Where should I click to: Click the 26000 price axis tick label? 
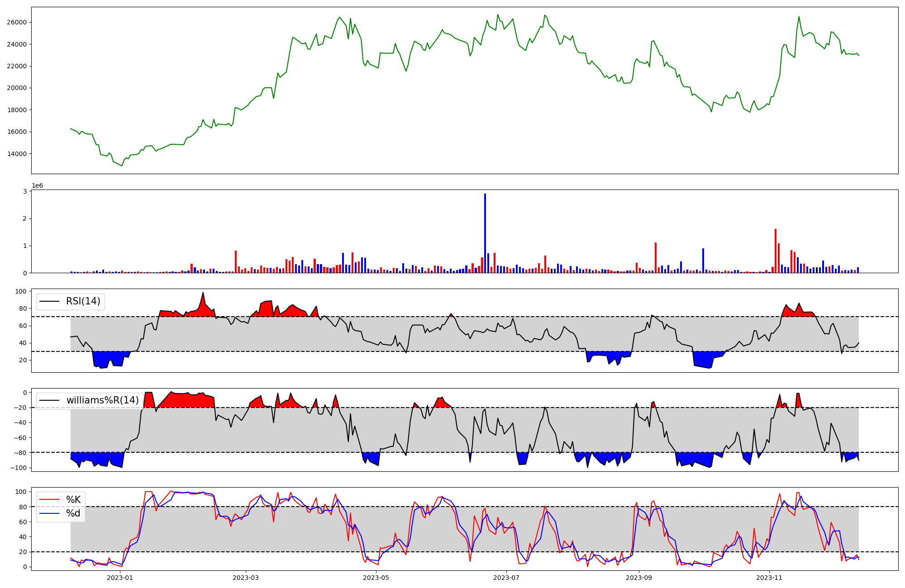pos(17,23)
